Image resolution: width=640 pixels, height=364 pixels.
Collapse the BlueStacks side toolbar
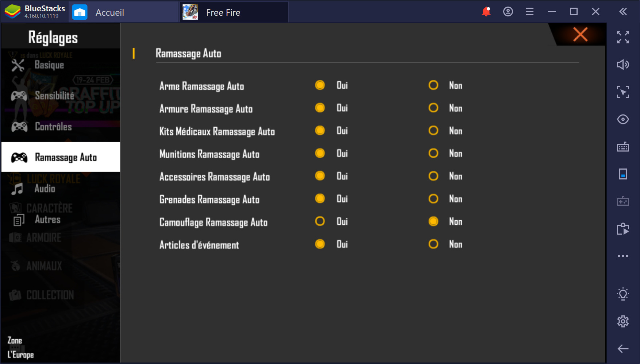623,12
